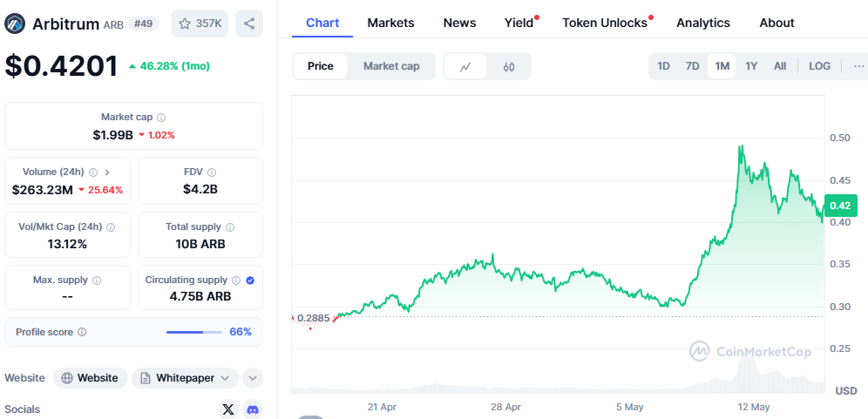Set chart range to 1Y
This screenshot has width=868, height=419.
coord(751,66)
